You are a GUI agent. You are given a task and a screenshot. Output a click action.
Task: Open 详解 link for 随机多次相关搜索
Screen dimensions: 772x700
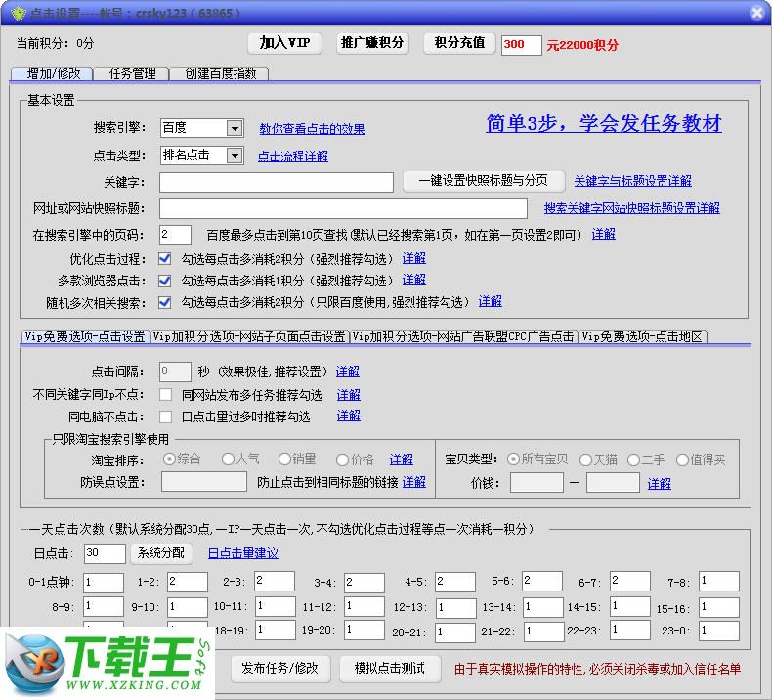pyautogui.click(x=491, y=301)
